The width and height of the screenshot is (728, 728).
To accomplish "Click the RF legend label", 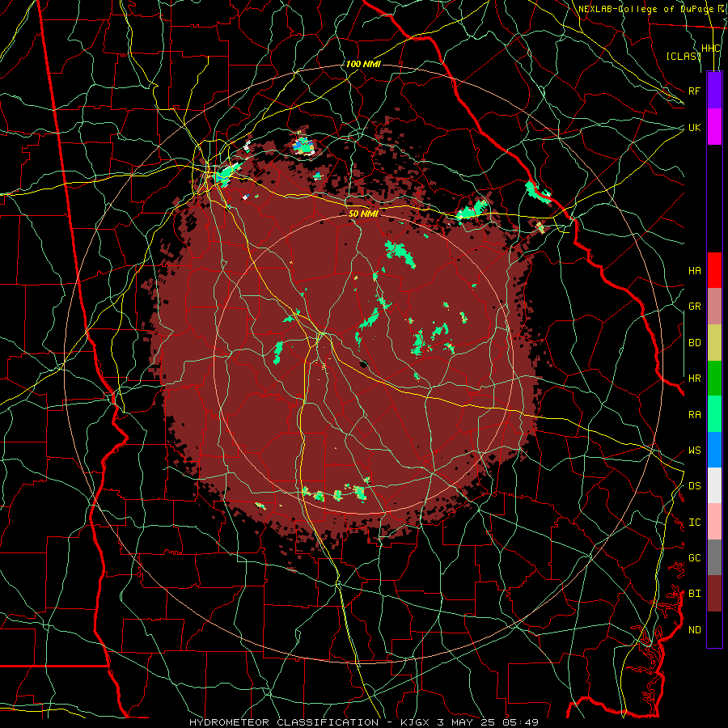I will [695, 91].
